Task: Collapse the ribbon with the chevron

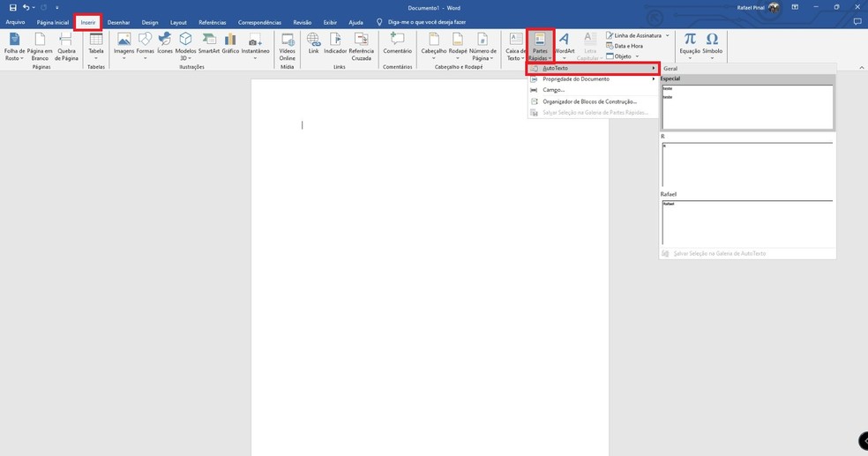Action: pos(861,68)
